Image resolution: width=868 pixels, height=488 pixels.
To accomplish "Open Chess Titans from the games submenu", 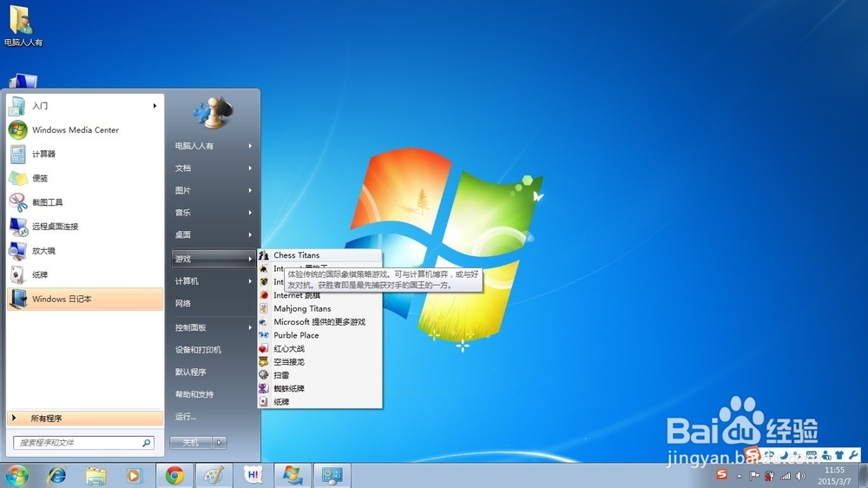I will coord(319,255).
